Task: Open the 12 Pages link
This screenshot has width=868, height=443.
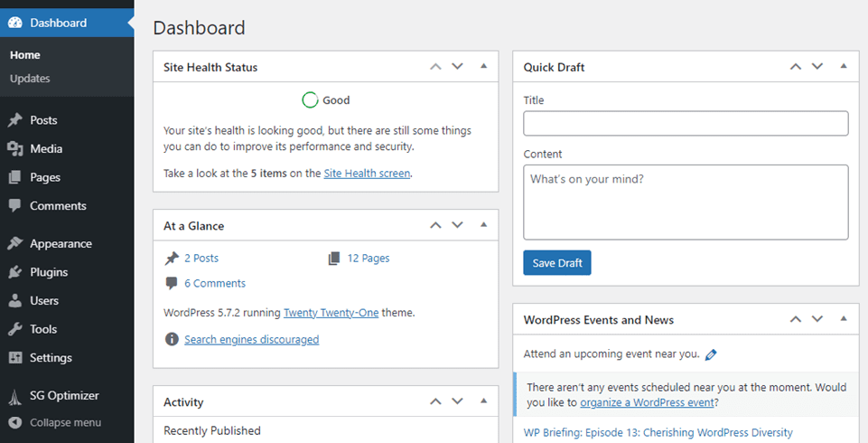Action: pyautogui.click(x=369, y=258)
